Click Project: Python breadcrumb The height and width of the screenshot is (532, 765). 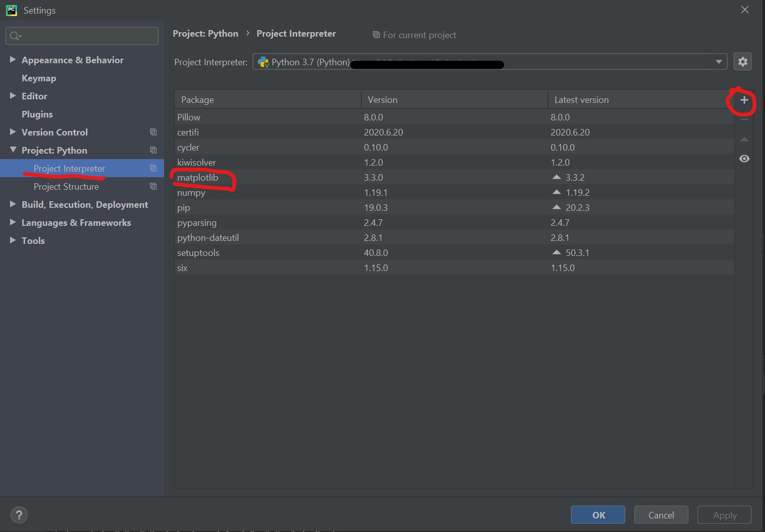click(205, 34)
